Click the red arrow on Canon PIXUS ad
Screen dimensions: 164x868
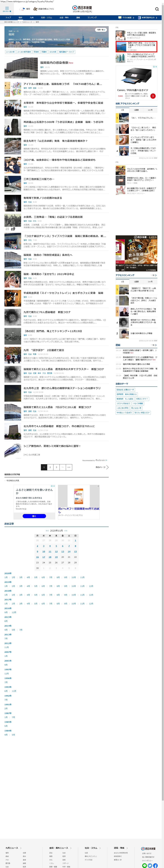click(x=153, y=96)
